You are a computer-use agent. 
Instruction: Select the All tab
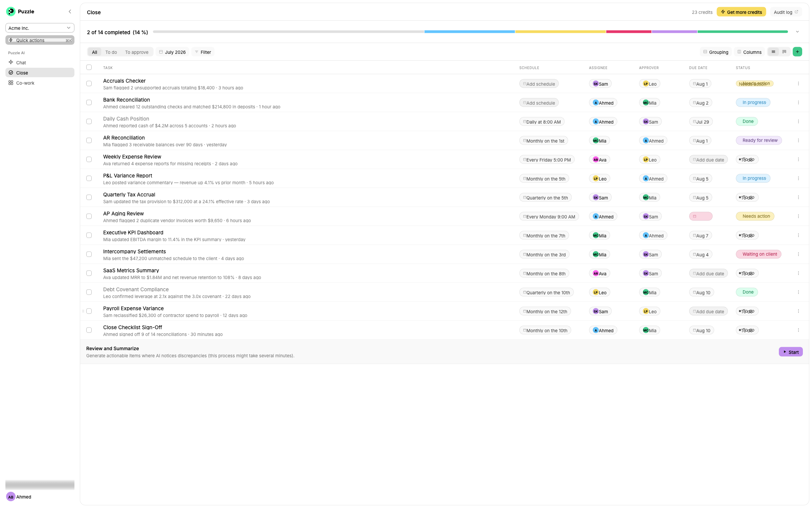tap(94, 52)
